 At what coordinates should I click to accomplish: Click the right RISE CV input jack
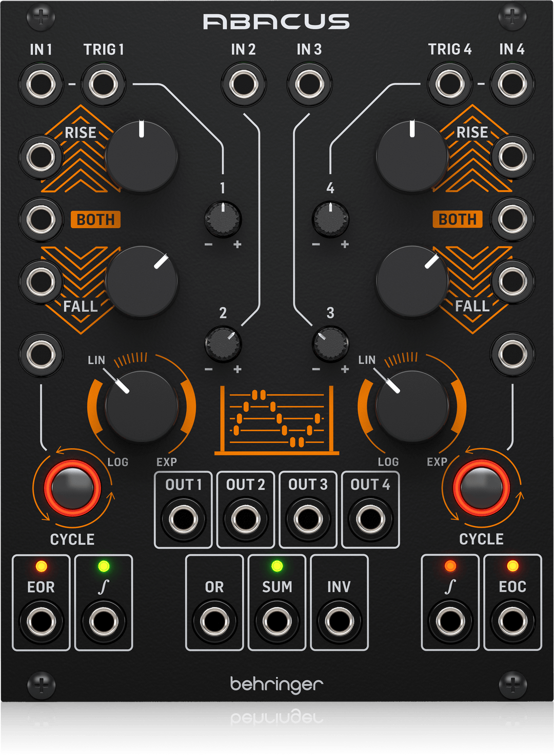click(512, 157)
